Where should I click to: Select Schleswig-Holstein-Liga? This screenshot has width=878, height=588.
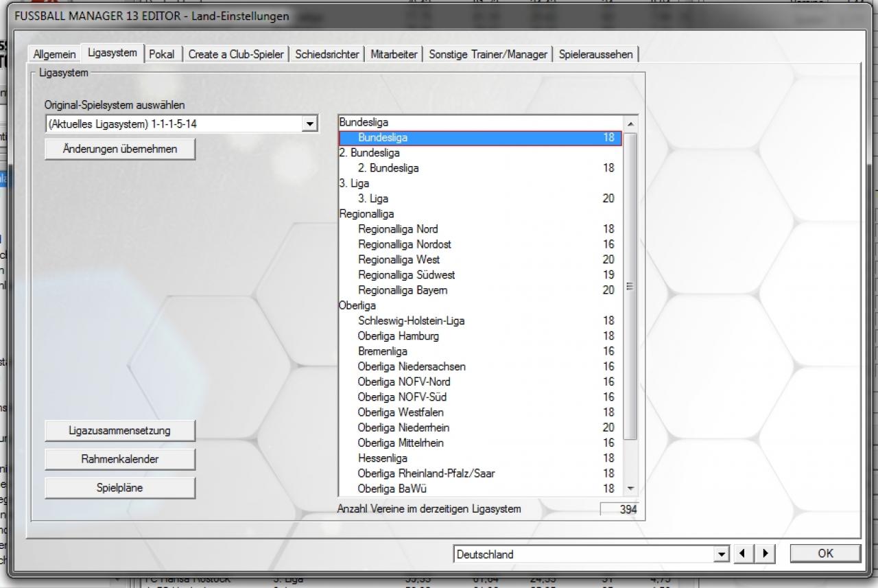point(480,320)
